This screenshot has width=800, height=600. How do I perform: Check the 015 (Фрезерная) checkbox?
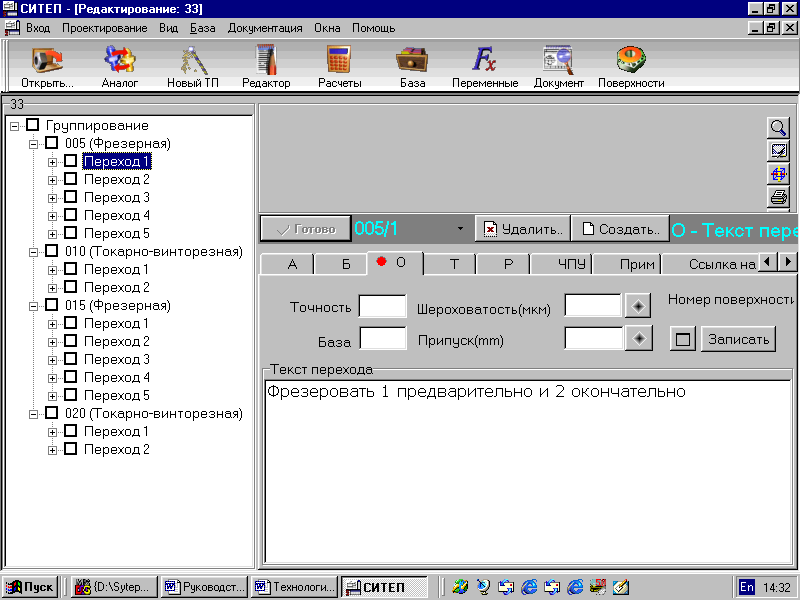(x=52, y=305)
